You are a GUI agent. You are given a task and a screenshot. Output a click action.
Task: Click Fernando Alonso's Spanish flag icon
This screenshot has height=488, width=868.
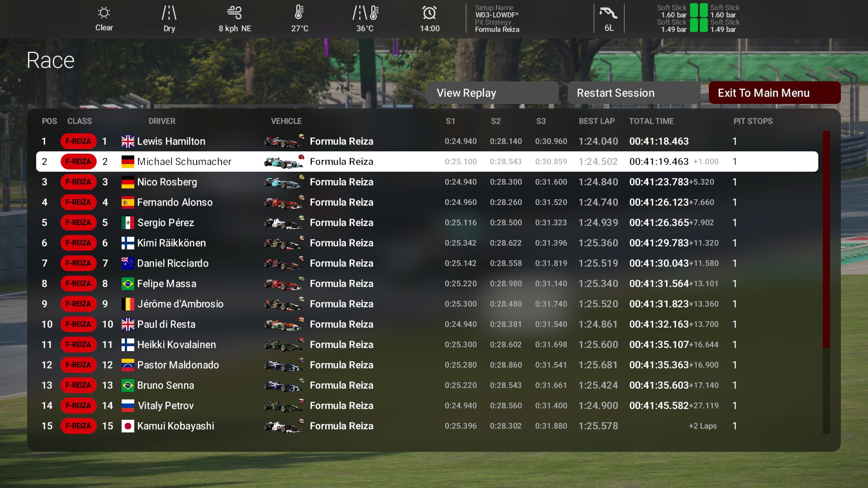[128, 202]
